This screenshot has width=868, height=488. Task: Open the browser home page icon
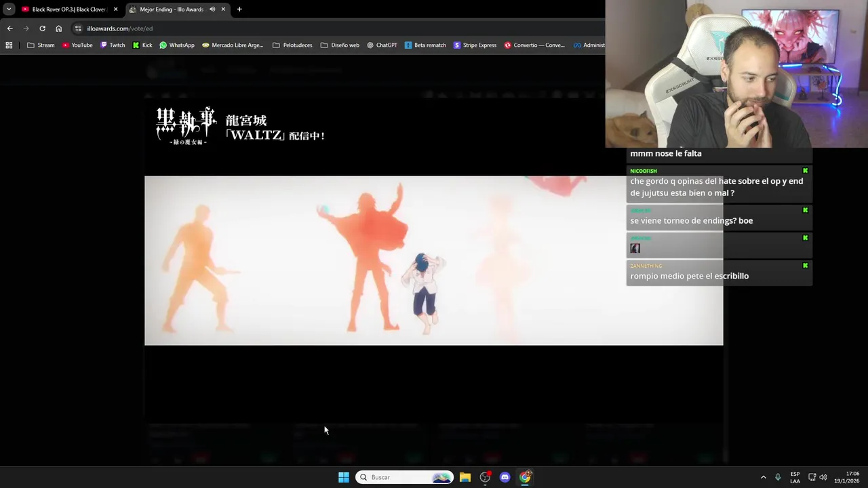58,28
